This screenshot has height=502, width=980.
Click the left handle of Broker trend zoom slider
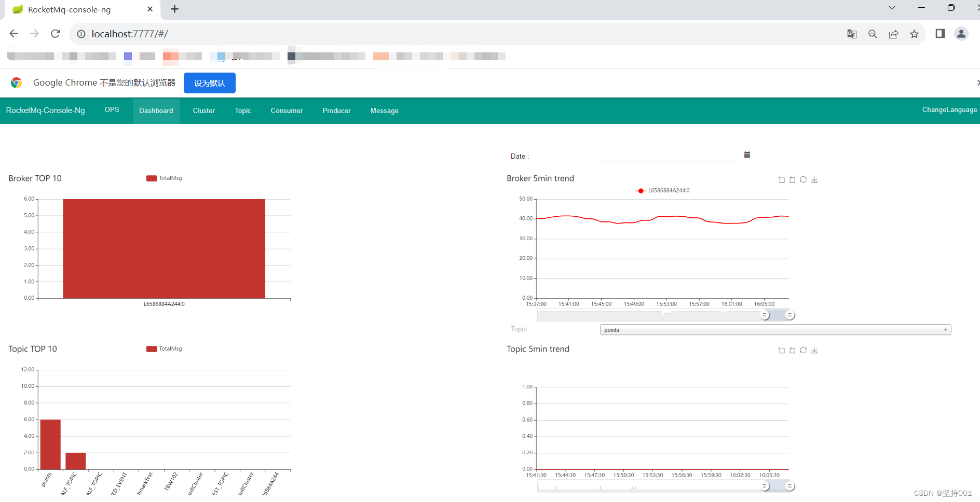pyautogui.click(x=765, y=315)
